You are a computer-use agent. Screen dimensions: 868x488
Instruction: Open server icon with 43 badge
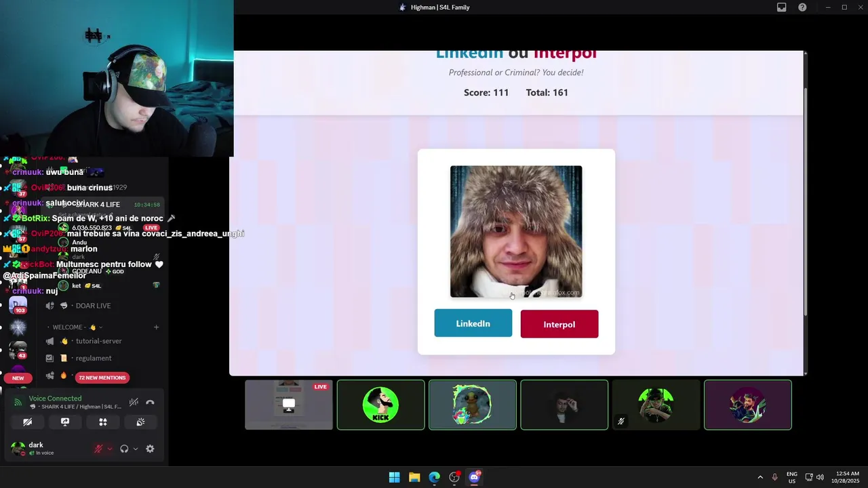[18, 350]
